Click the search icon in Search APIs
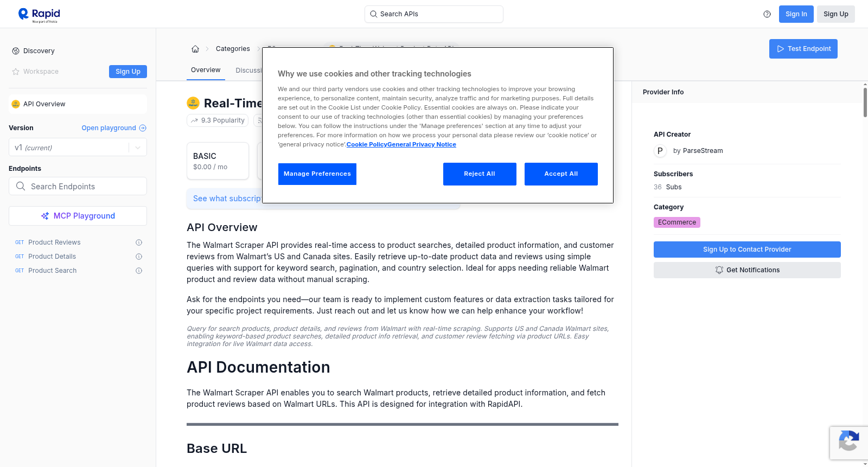Image resolution: width=868 pixels, height=467 pixels. 373,14
